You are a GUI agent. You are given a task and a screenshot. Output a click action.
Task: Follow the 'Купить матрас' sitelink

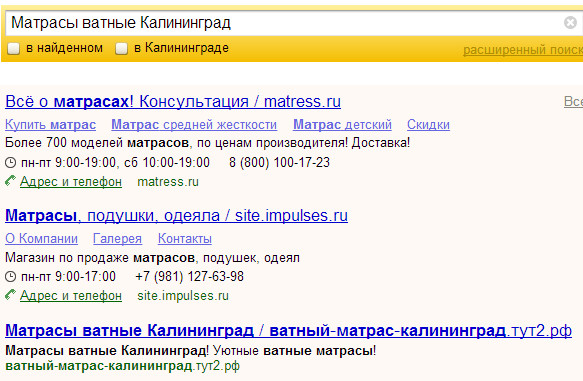(51, 125)
